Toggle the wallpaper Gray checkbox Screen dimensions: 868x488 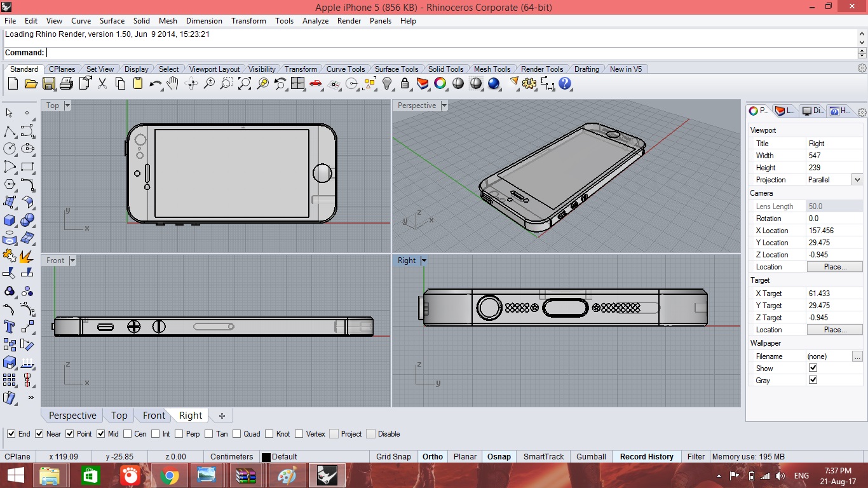click(x=813, y=380)
